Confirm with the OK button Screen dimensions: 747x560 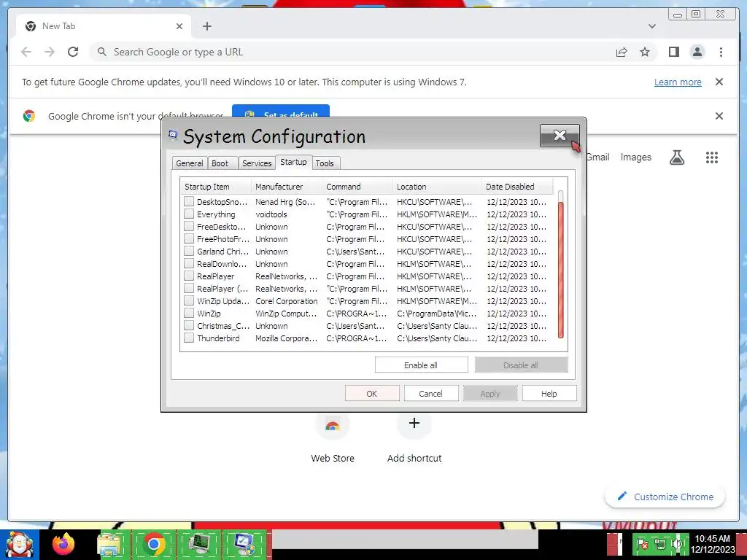point(371,393)
